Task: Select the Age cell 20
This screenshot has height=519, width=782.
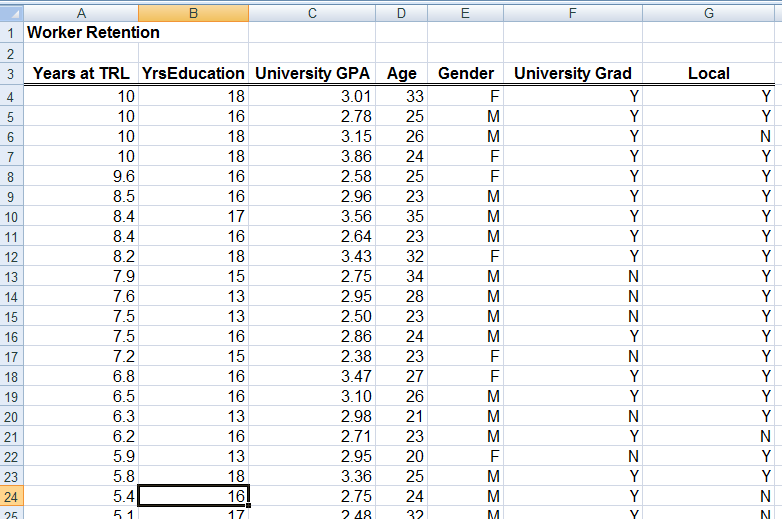Action: click(x=401, y=456)
